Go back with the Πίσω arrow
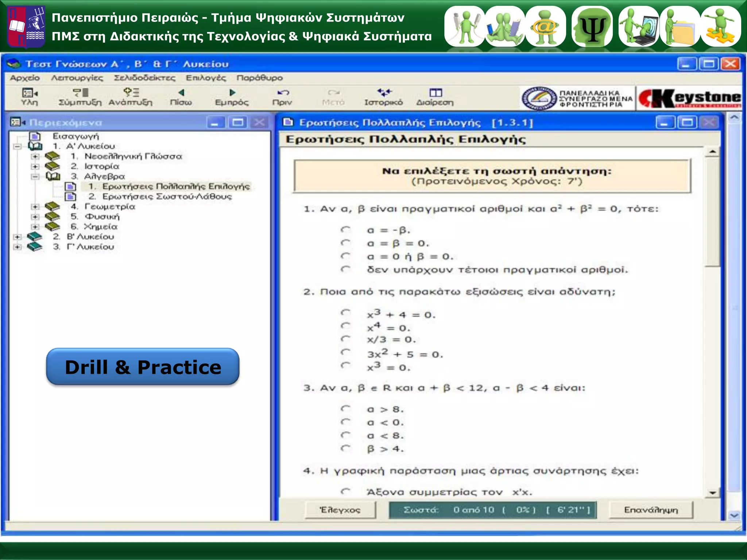The width and height of the screenshot is (747, 560). point(181,93)
